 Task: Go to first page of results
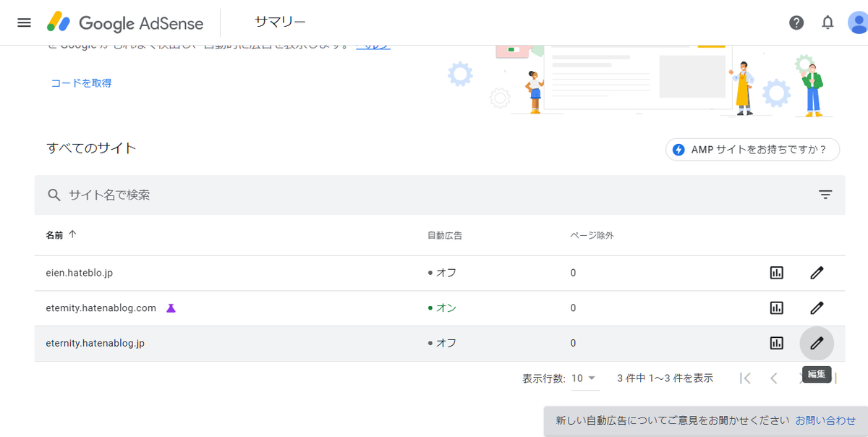coord(745,378)
